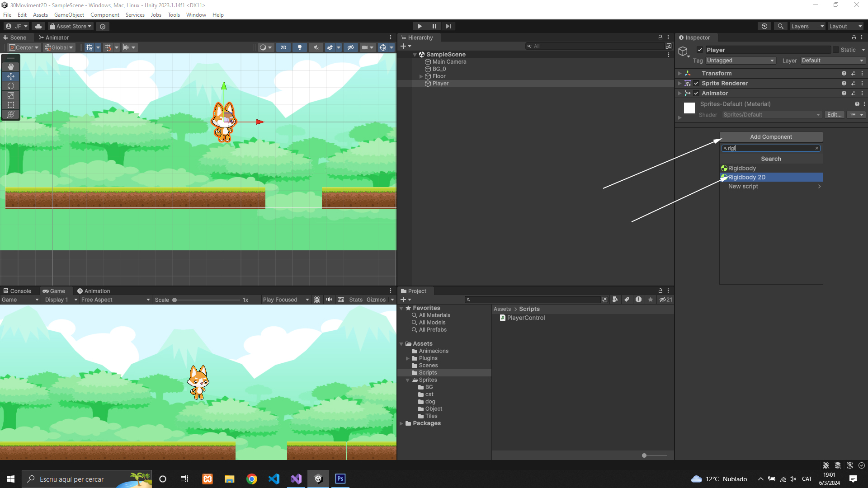Switch to the Animation tab
The height and width of the screenshot is (488, 868).
tap(94, 291)
